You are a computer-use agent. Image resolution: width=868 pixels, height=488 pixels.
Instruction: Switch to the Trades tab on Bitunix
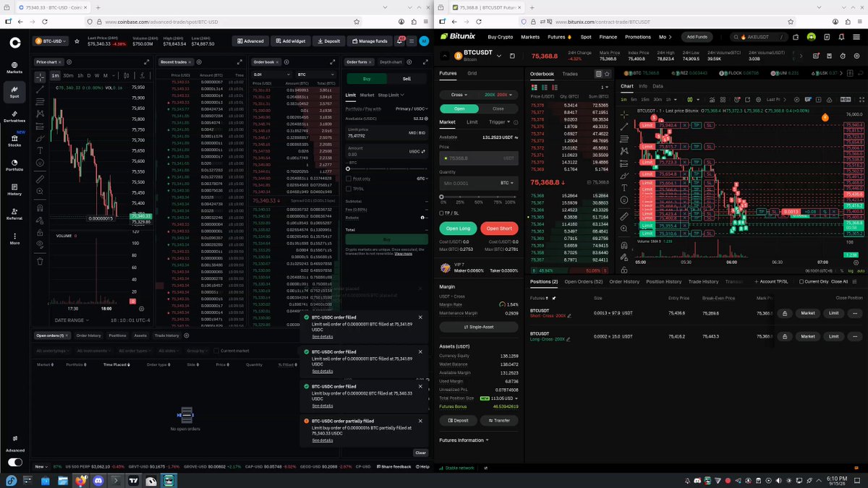[570, 74]
